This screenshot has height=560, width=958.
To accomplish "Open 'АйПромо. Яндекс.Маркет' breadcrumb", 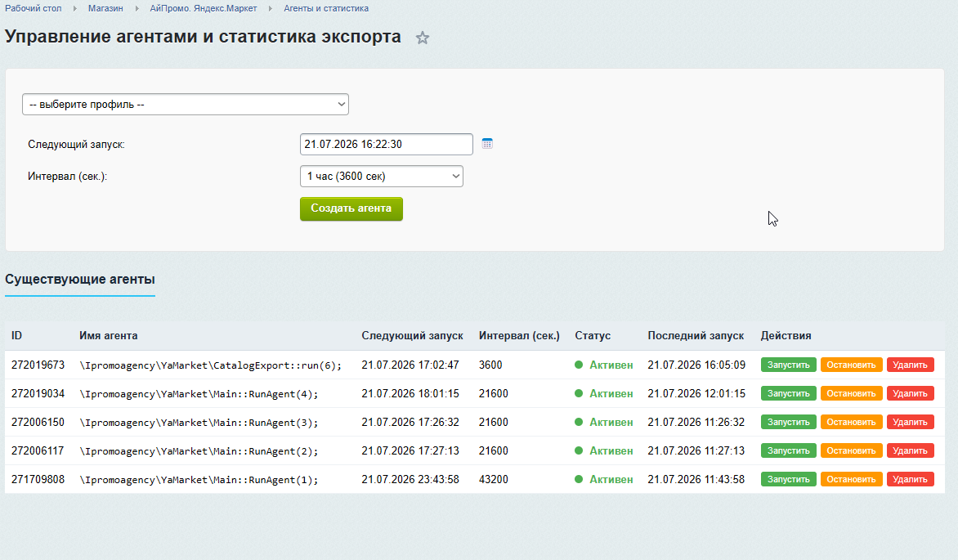I will tap(204, 8).
